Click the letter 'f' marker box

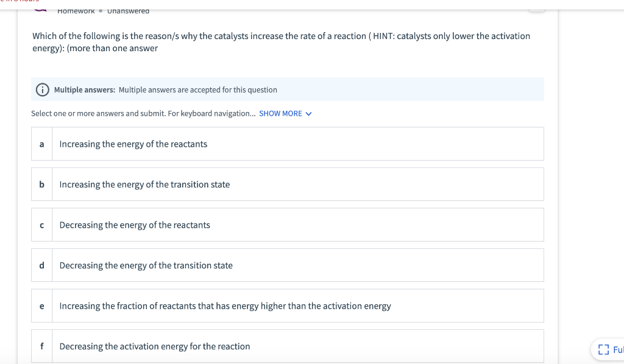click(x=41, y=346)
